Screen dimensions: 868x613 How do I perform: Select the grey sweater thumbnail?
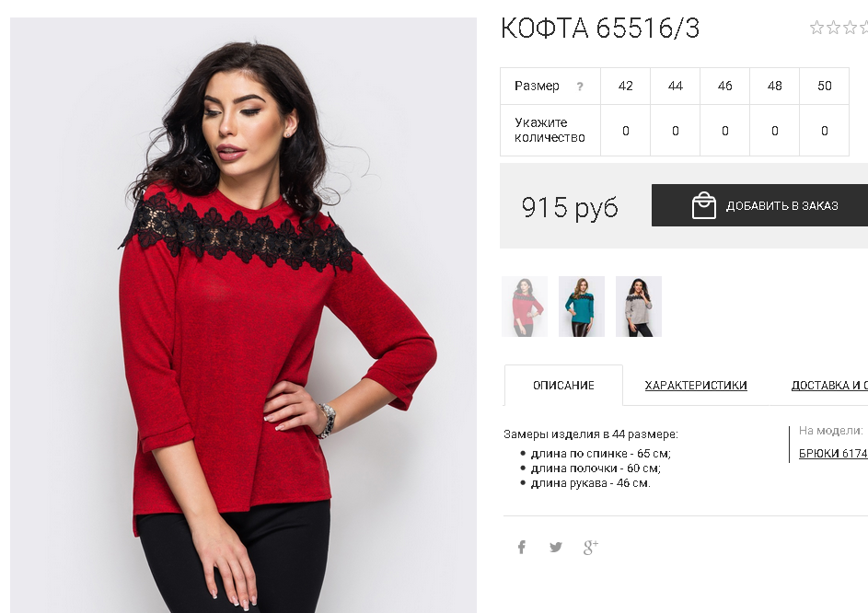pos(639,306)
